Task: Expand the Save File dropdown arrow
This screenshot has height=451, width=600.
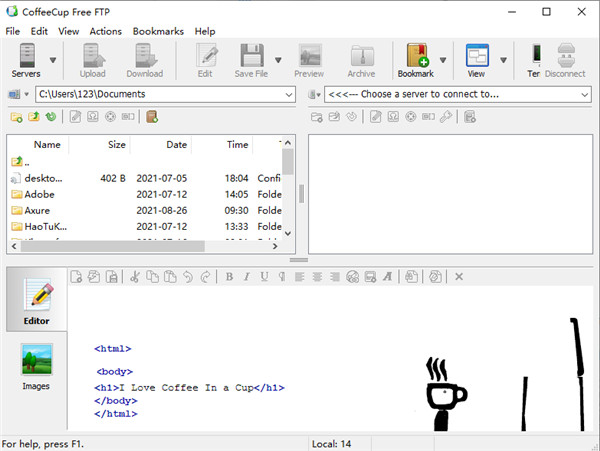Action: coord(278,60)
